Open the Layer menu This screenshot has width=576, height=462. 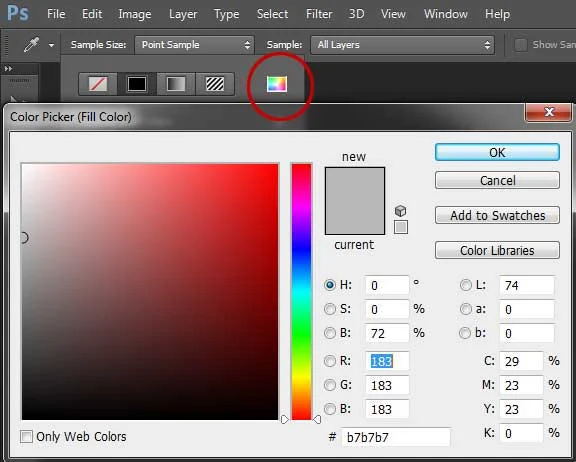tap(183, 14)
